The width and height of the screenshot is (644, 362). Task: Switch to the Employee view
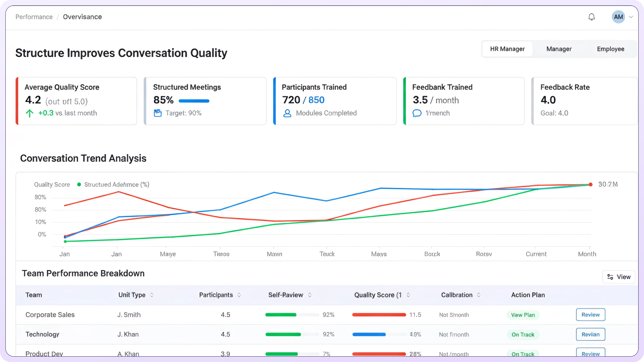coord(610,49)
